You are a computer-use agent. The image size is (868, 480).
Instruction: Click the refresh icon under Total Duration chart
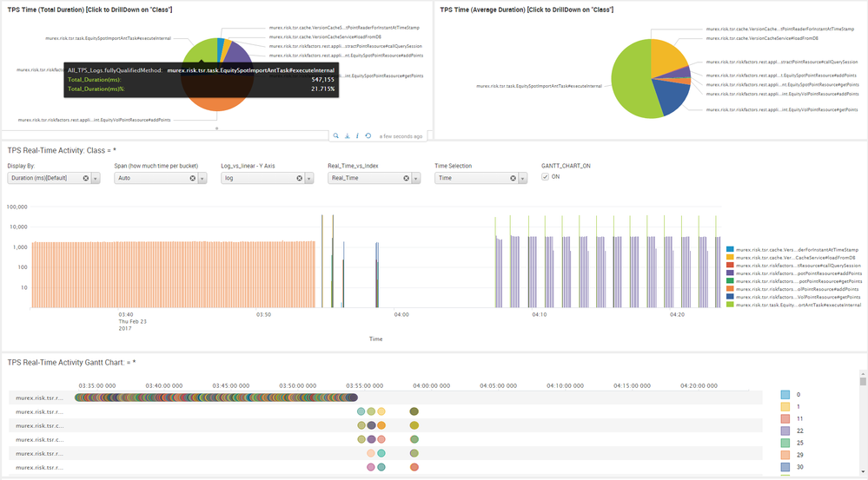tap(368, 136)
